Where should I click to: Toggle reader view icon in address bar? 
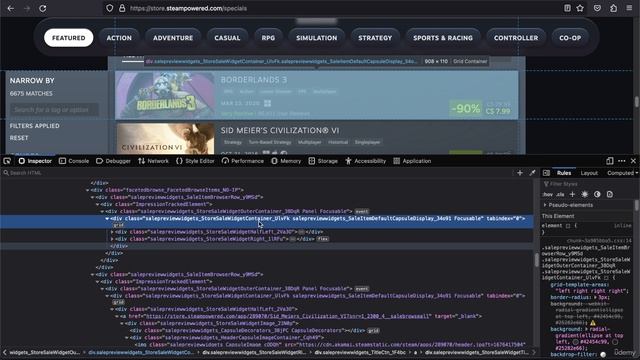click(567, 8)
